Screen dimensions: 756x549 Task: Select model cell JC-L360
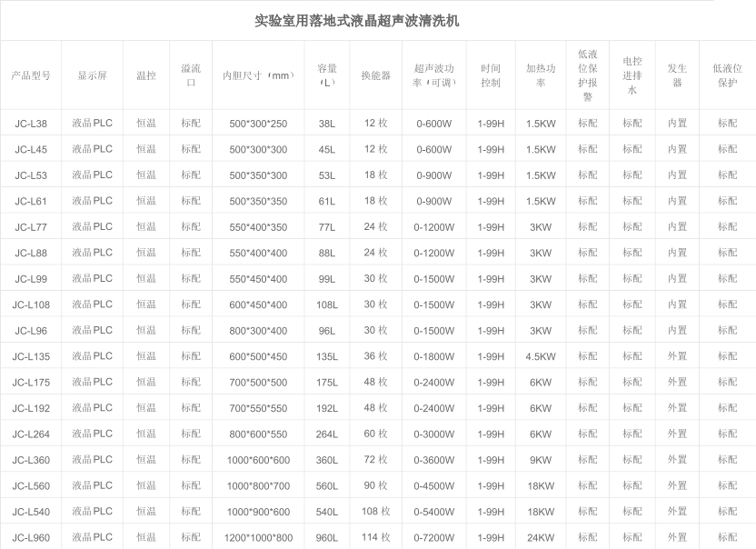pyautogui.click(x=31, y=460)
